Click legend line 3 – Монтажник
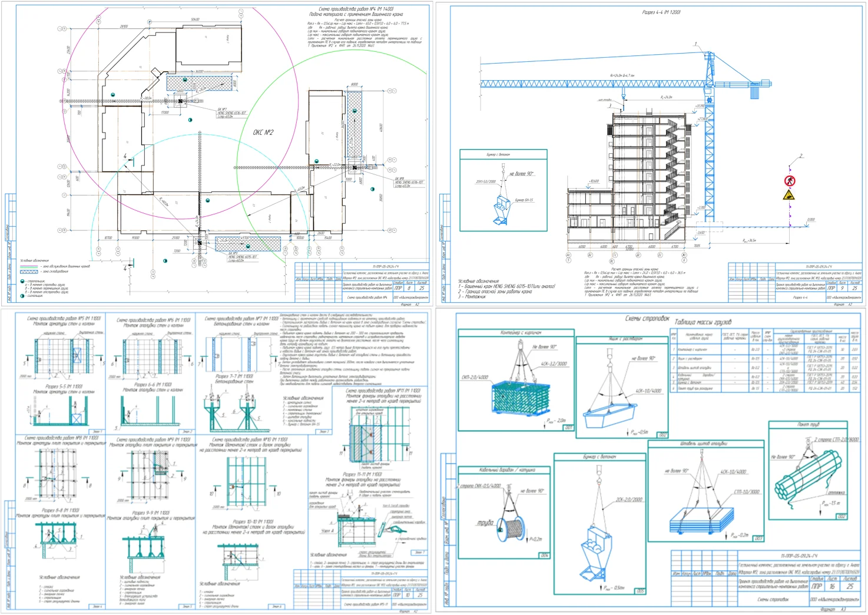Viewport: 868px width, 615px height. tap(472, 297)
